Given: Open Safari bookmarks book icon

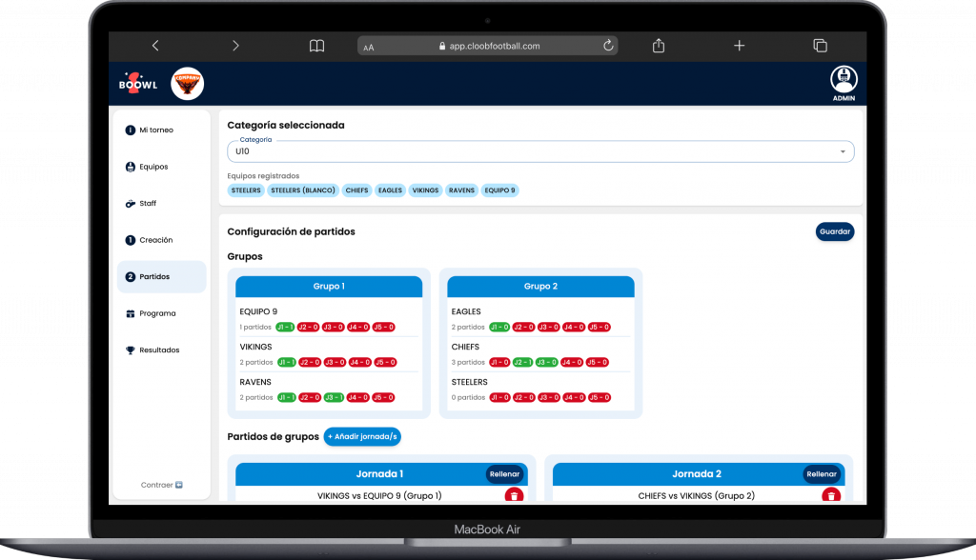Looking at the screenshot, I should click(316, 46).
